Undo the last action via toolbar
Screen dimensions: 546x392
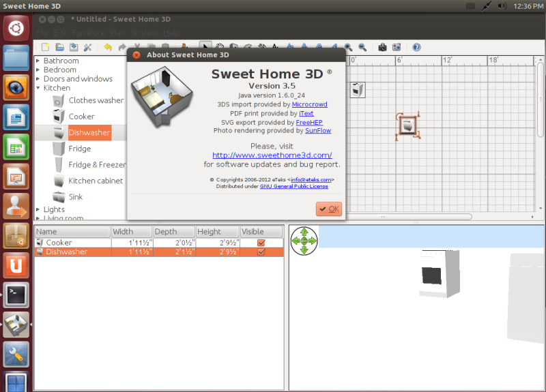108,47
